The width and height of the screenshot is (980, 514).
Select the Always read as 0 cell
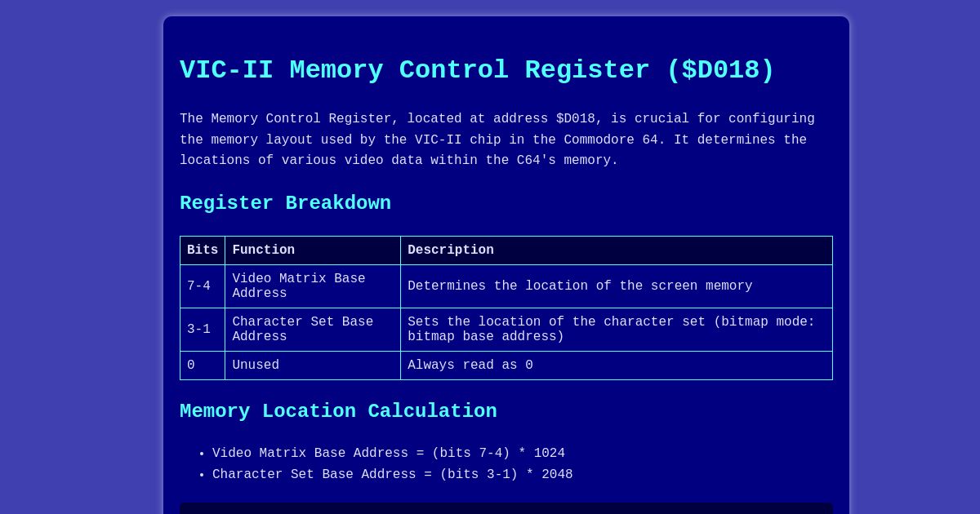470,366
